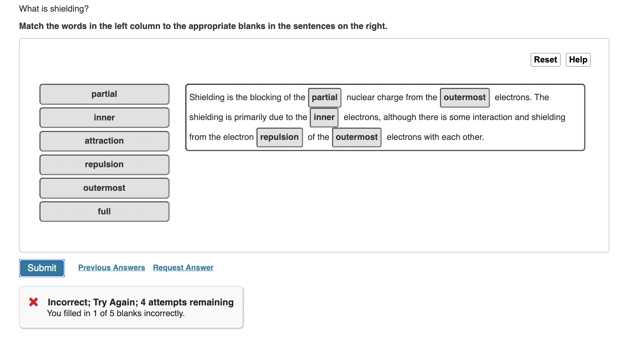Select the 'full' word tile
Image resolution: width=644 pixels, height=341 pixels.
(x=104, y=211)
